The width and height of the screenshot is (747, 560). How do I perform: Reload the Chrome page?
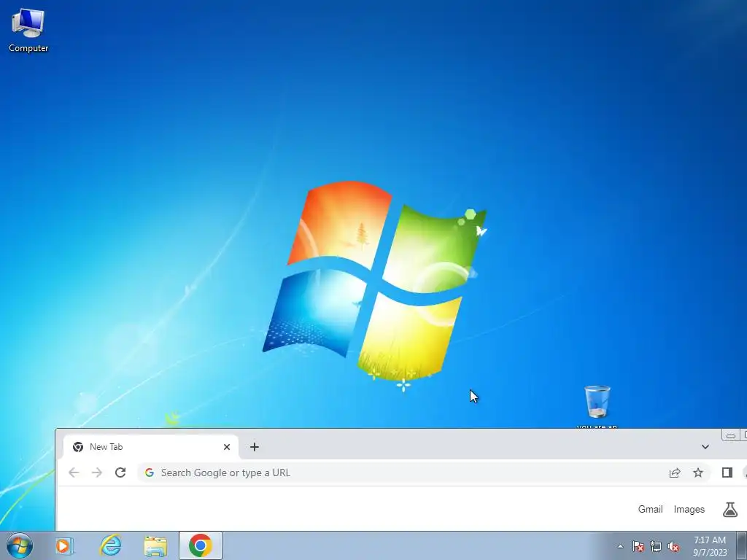tap(120, 472)
